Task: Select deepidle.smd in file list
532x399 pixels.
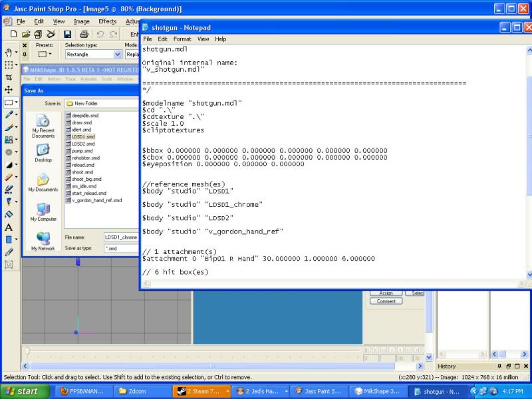Action: click(82, 115)
